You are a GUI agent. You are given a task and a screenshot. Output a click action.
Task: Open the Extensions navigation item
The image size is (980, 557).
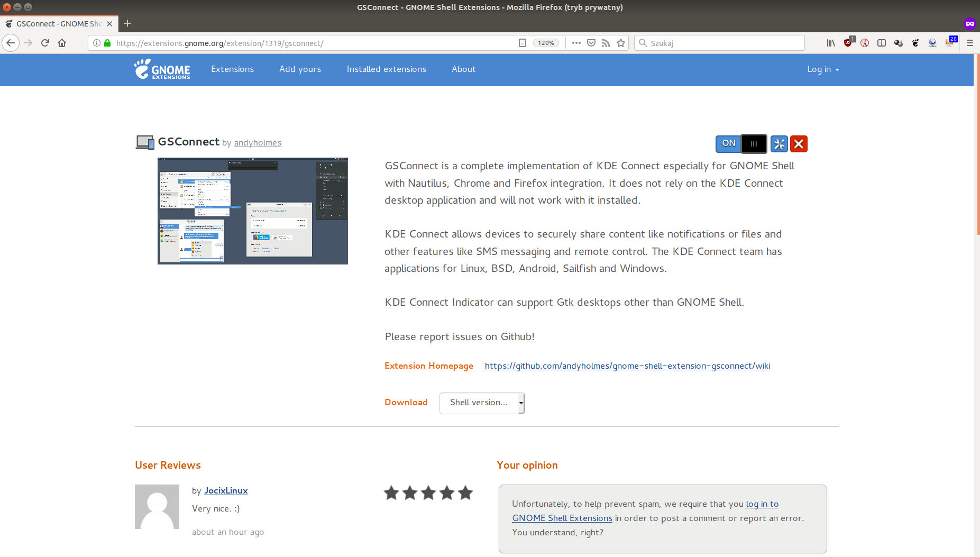click(x=232, y=69)
